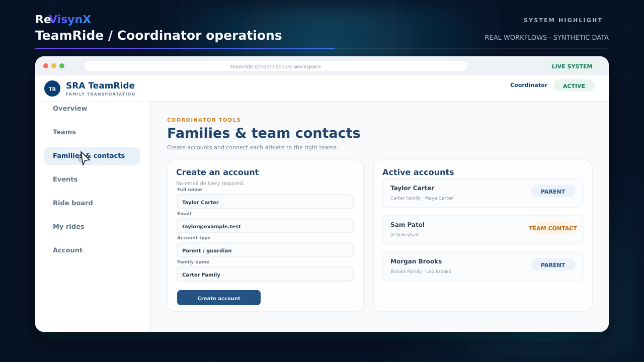Go to the Account page
644x362 pixels.
[68, 250]
